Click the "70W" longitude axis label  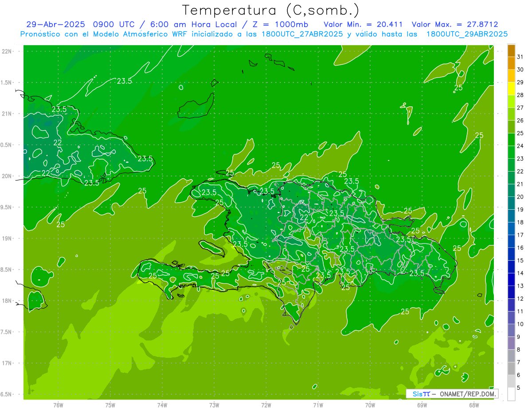click(370, 405)
